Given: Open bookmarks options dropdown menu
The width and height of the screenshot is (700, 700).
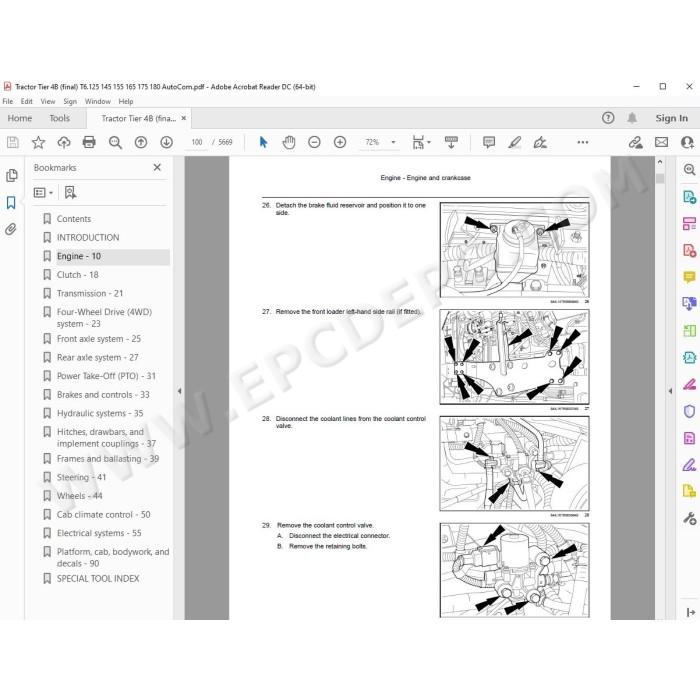Looking at the screenshot, I should pos(43,192).
